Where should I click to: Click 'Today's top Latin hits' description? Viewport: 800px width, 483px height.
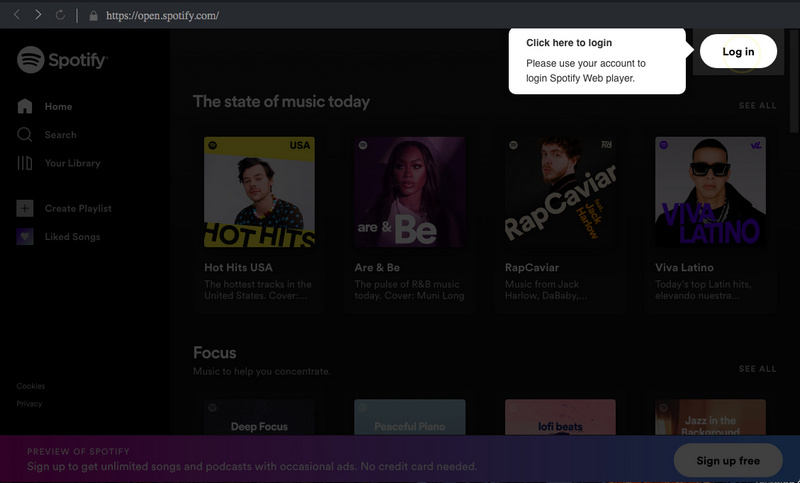703,290
